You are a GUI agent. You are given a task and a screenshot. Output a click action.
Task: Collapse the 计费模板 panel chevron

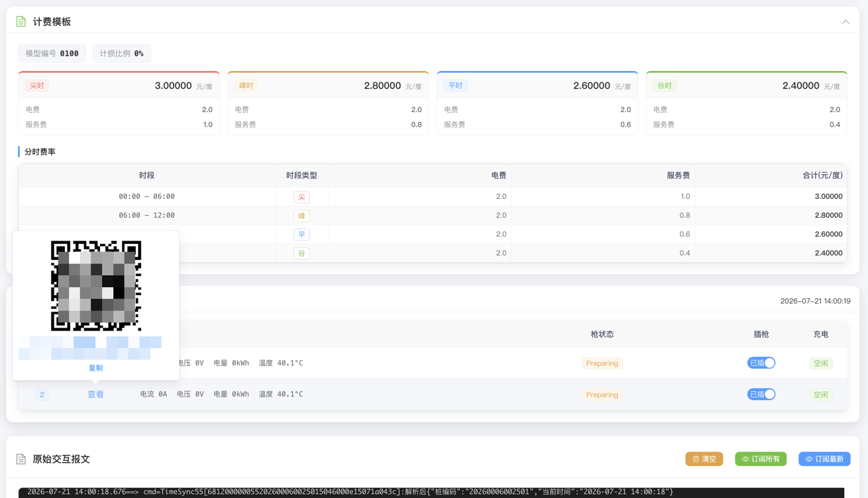tap(845, 22)
